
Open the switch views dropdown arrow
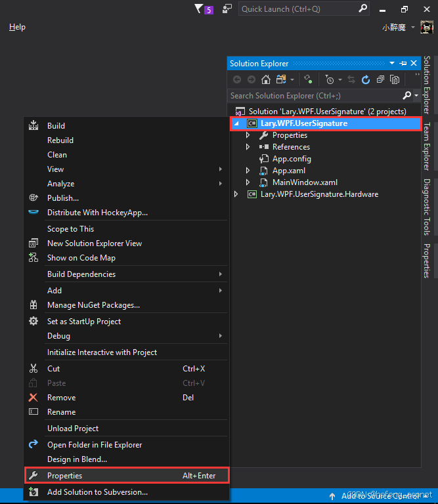point(292,79)
